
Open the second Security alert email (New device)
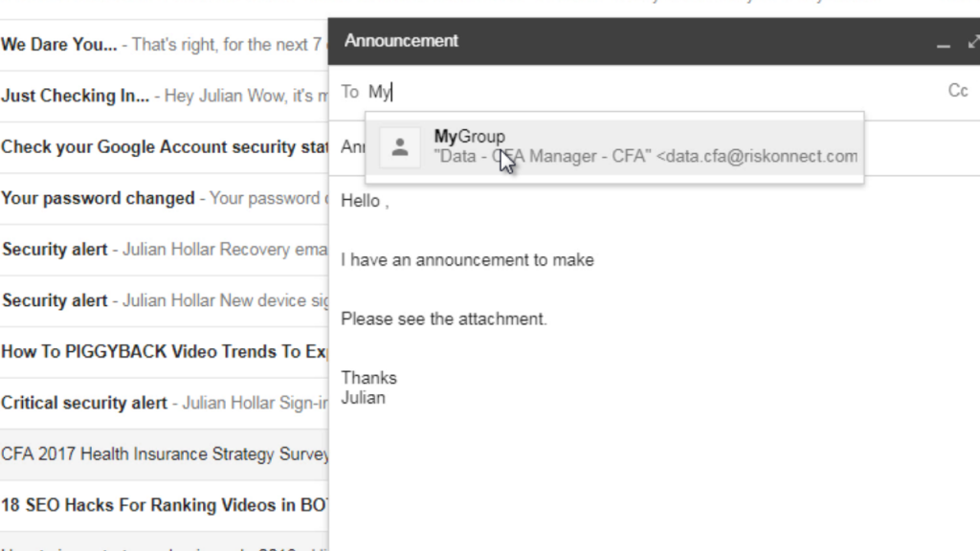pos(164,301)
